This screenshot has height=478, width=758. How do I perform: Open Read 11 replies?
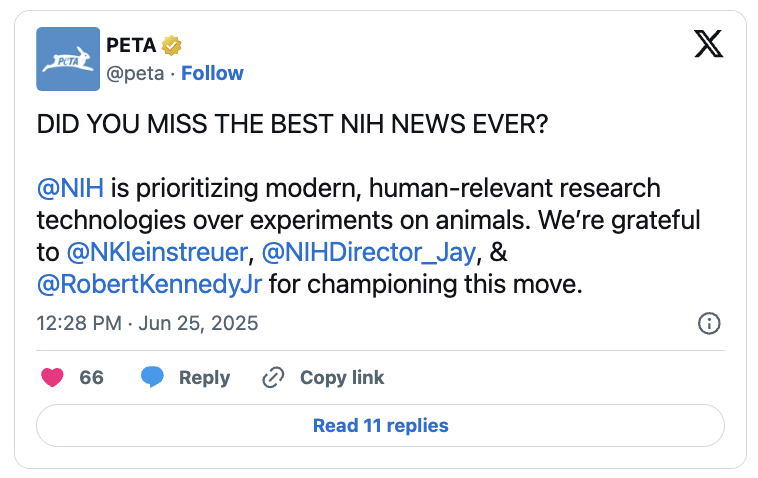click(380, 425)
